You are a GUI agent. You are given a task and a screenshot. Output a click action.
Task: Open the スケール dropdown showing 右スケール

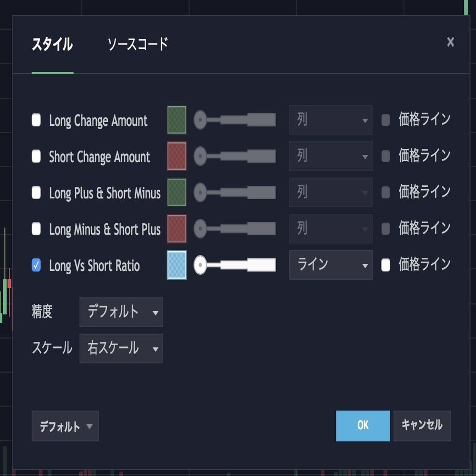(x=121, y=348)
